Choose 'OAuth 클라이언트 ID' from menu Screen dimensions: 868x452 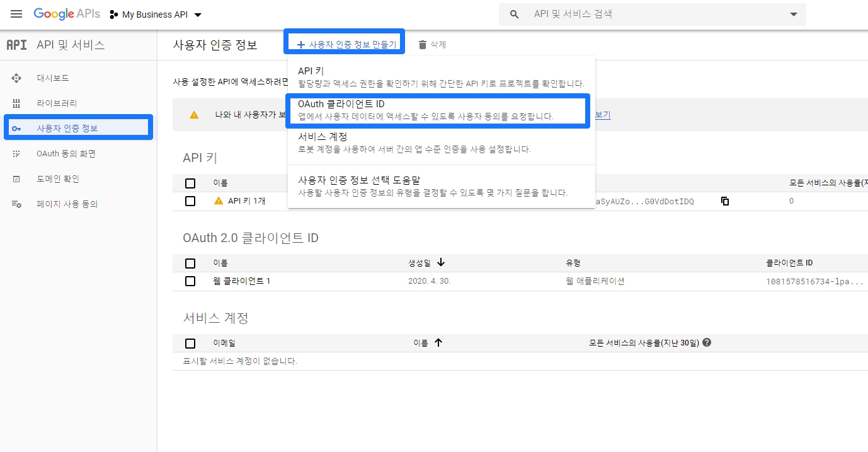437,110
